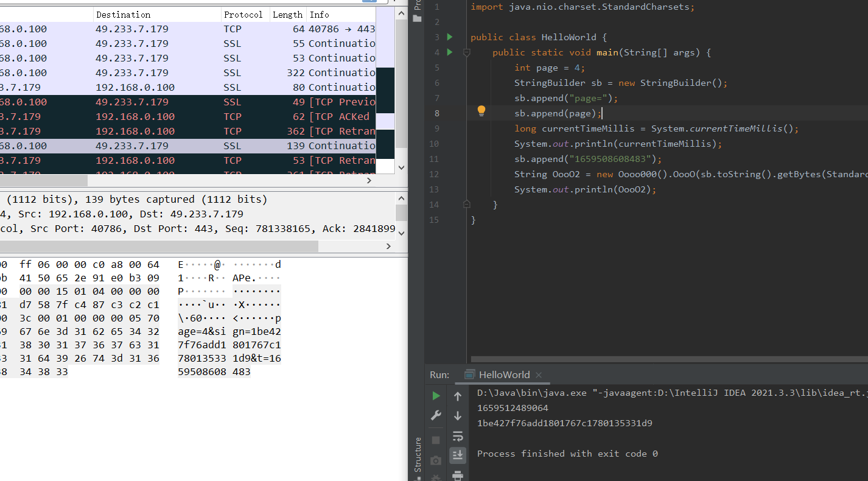Select the SSL packet with length 139
Screen dimensions: 868x481
pyautogui.click(x=183, y=146)
